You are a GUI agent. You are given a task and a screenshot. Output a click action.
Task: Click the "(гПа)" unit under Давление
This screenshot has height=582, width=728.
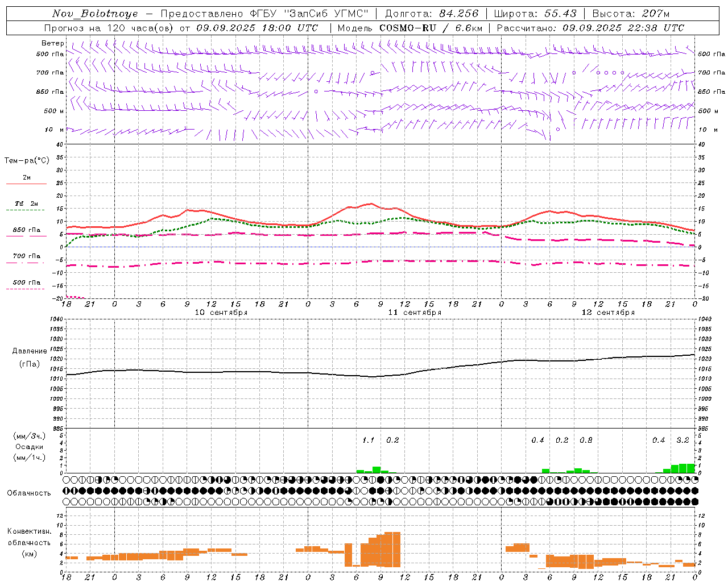pyautogui.click(x=29, y=364)
